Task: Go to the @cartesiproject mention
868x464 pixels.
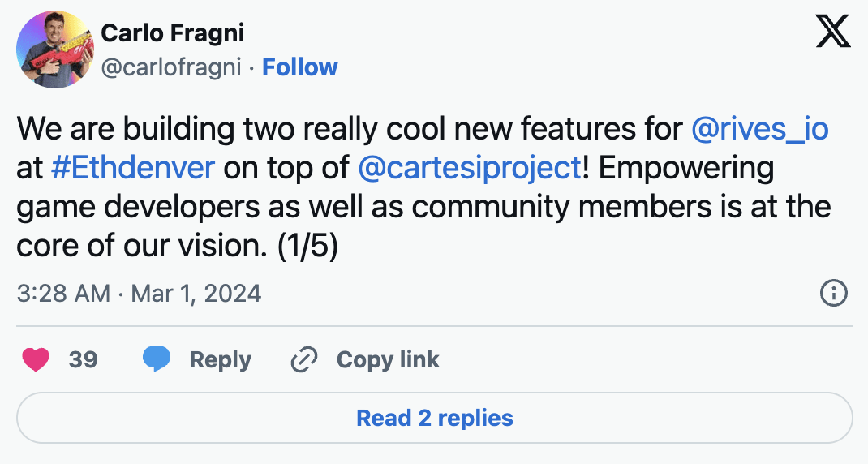Action: pyautogui.click(x=469, y=168)
